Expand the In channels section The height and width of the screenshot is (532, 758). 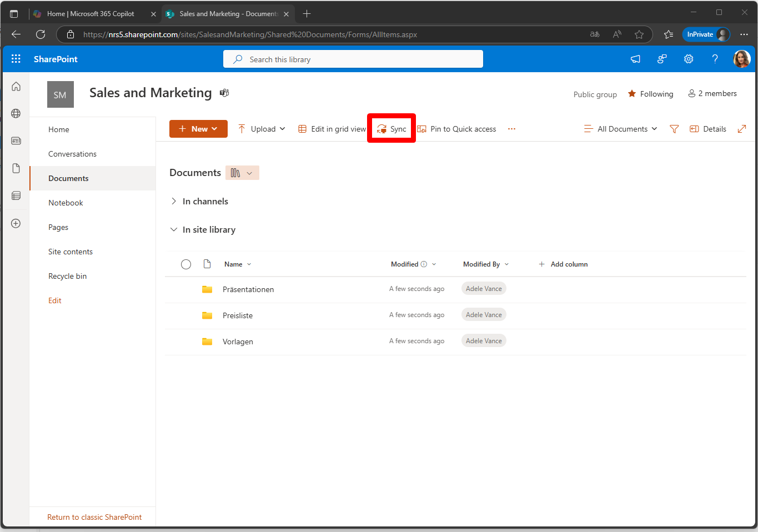[x=174, y=201]
